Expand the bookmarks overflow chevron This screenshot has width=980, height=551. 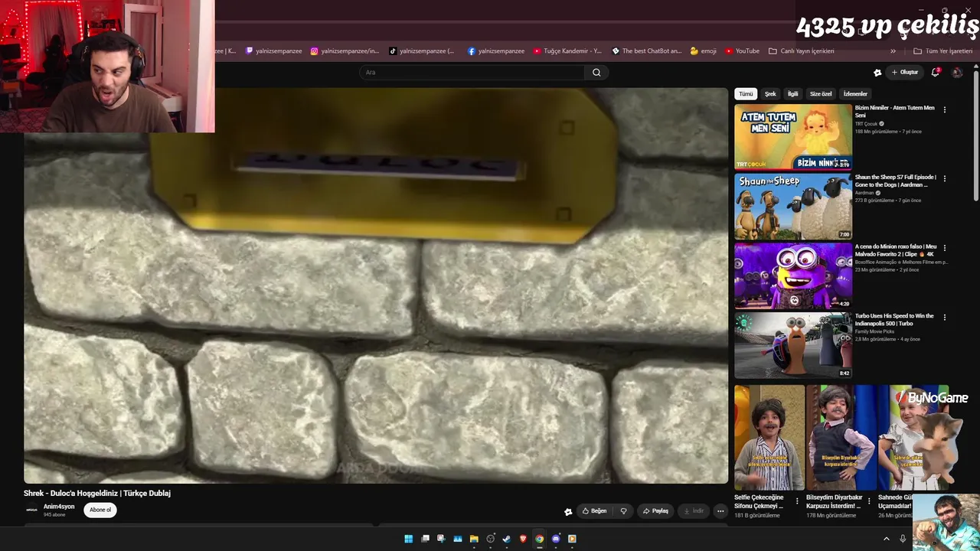tap(893, 51)
